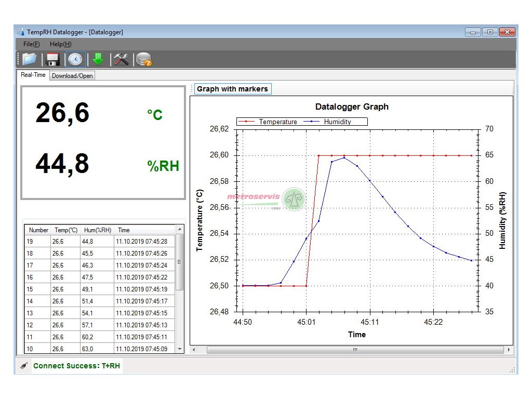Viewport: 532px width, 399px height.
Task: Click the Datalogger Graph title
Action: pos(352,107)
